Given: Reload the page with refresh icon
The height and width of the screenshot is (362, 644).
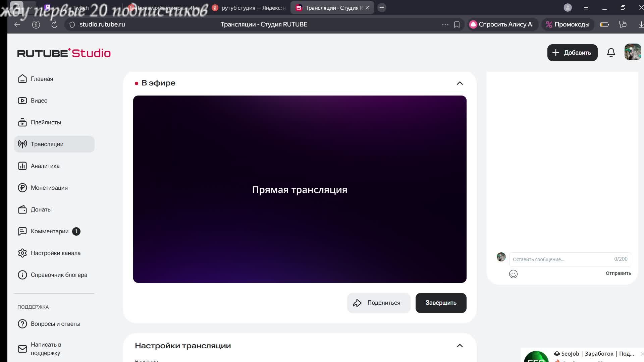Looking at the screenshot, I should coord(54,24).
